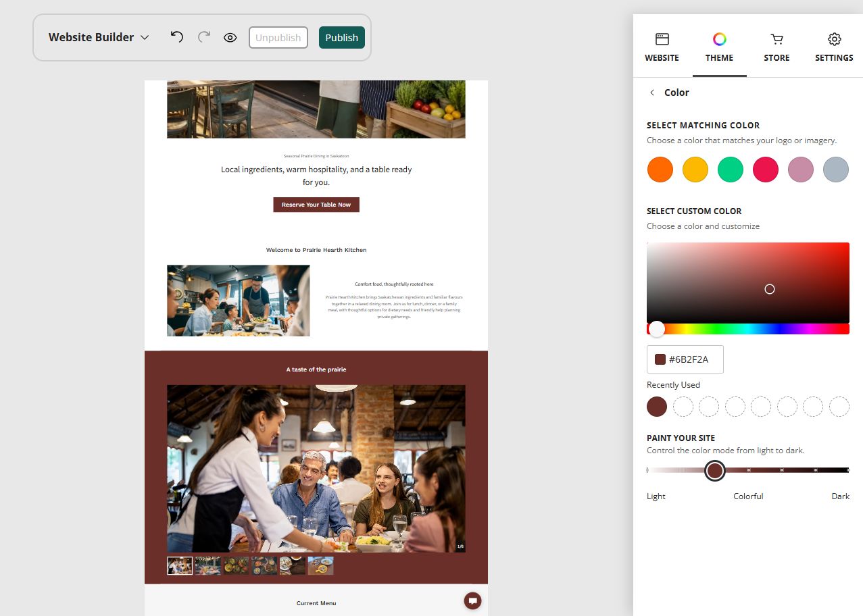The image size is (863, 616).
Task: Pick the green matching color swatch
Action: tap(731, 170)
